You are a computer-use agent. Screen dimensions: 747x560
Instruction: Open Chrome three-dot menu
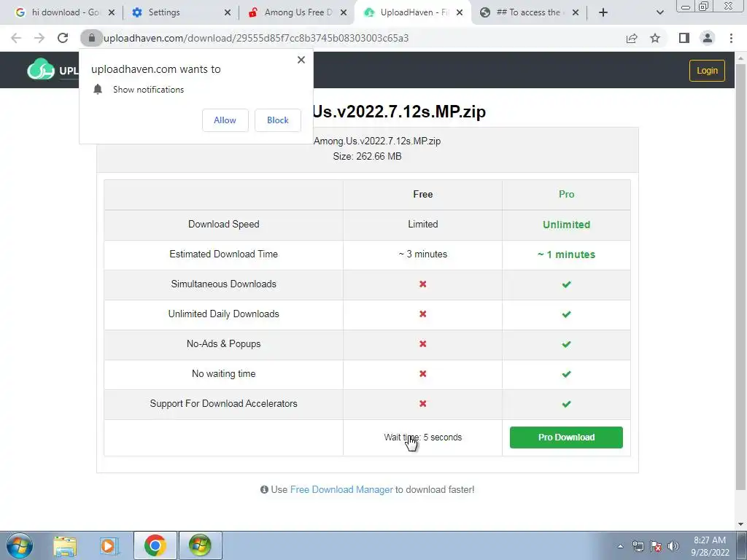[x=731, y=38]
